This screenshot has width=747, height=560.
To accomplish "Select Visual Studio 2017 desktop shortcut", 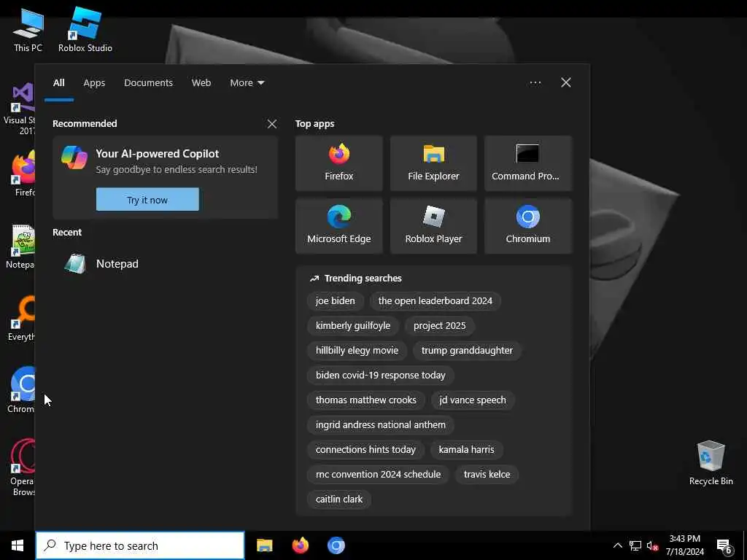I will click(x=21, y=109).
